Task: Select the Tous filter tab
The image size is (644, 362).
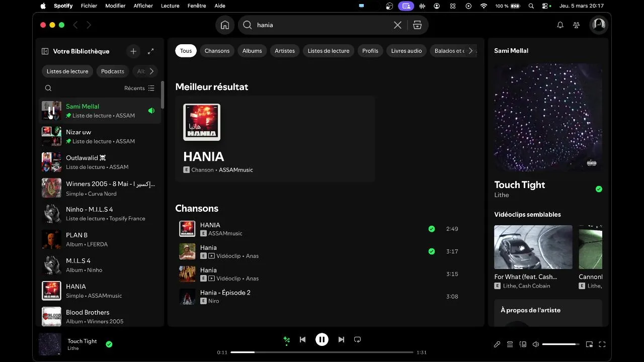Action: pyautogui.click(x=186, y=51)
